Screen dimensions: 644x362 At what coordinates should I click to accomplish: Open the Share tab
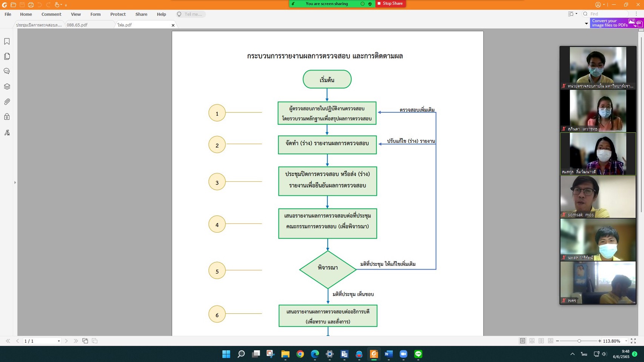point(141,14)
